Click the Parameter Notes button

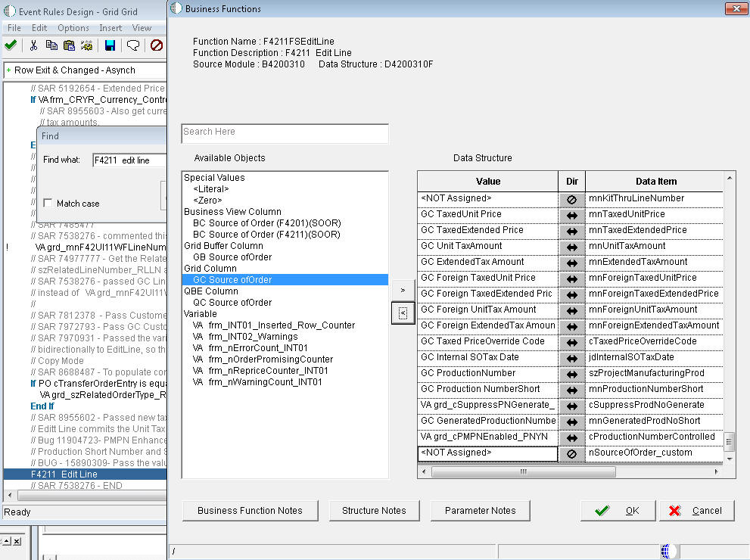coord(481,511)
